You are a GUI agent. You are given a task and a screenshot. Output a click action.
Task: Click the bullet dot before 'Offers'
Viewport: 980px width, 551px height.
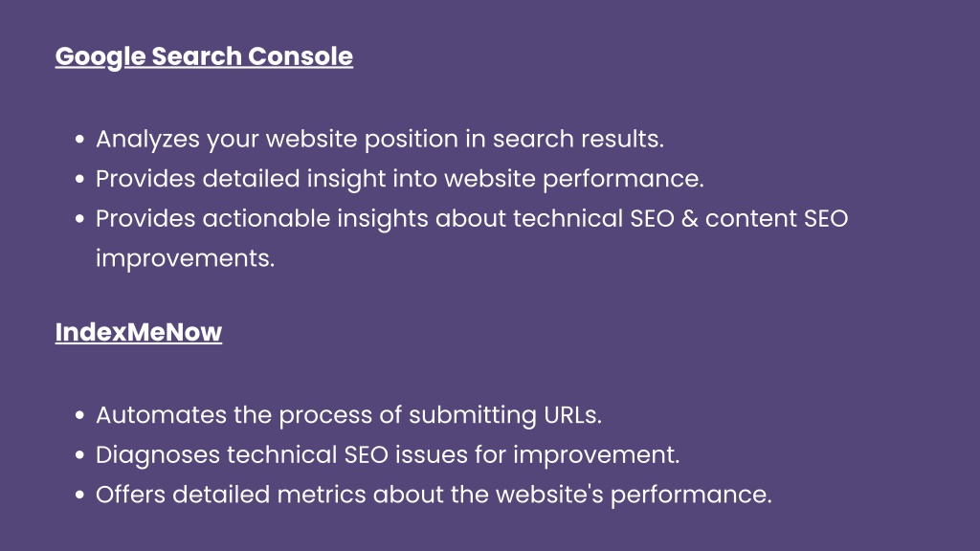tap(79, 495)
